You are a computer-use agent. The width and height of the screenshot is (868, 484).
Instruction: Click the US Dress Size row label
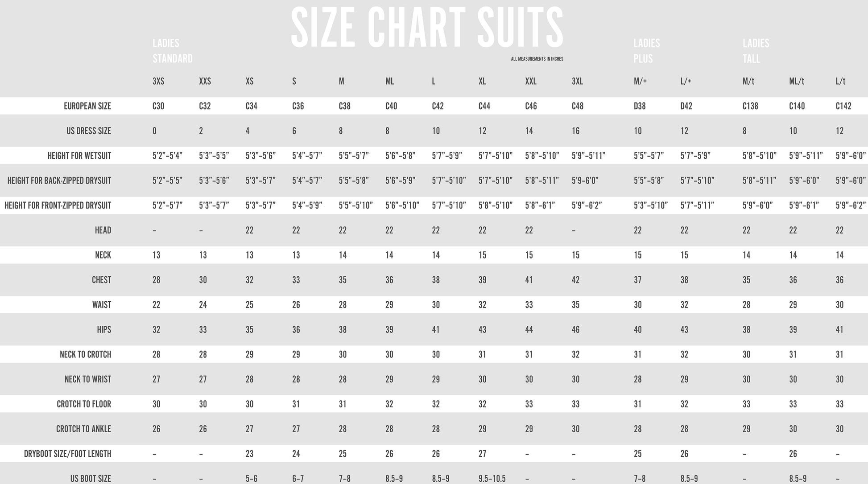pyautogui.click(x=89, y=131)
